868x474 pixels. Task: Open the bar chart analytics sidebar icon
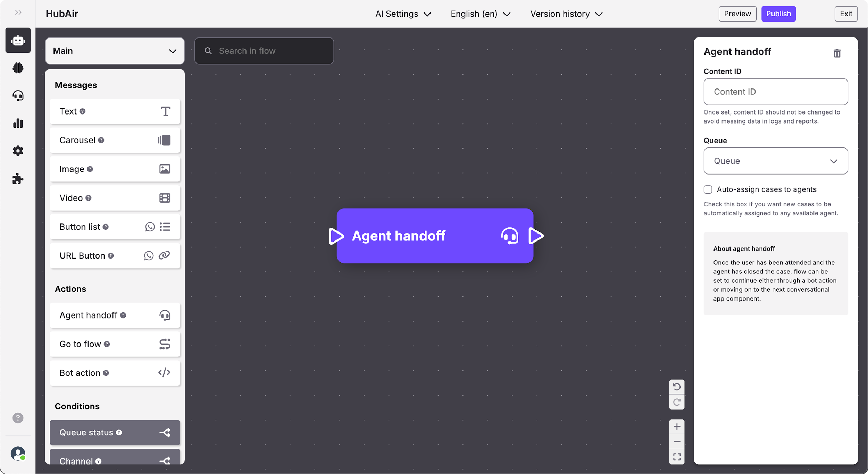[18, 123]
